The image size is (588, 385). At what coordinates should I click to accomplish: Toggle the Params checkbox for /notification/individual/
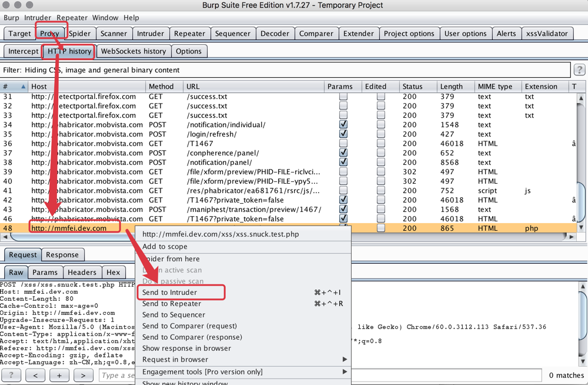(343, 124)
